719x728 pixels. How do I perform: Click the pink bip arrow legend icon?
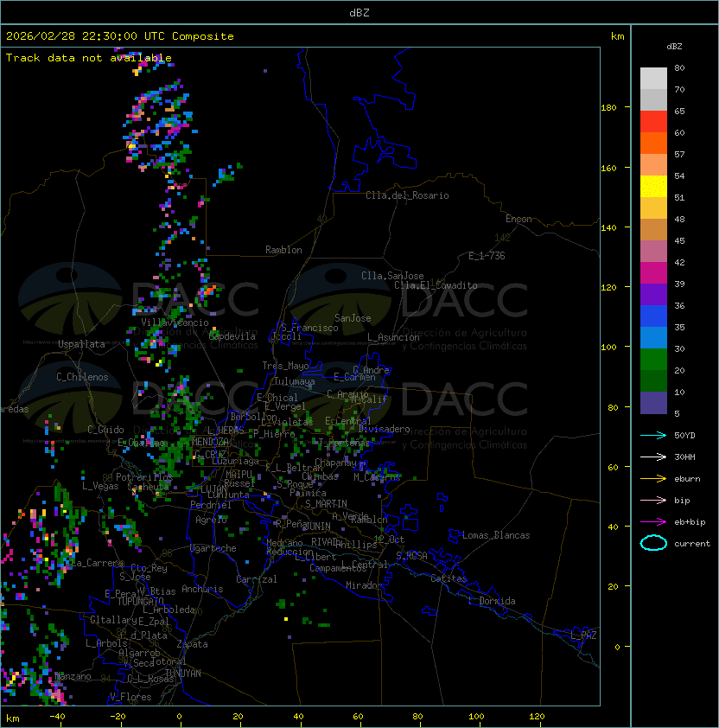pyautogui.click(x=653, y=501)
